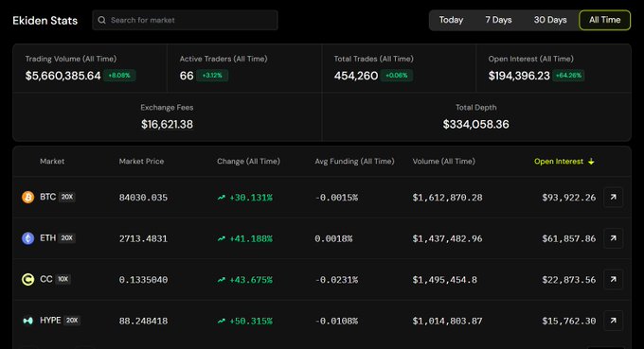Open BTC market via arrow icon
The height and width of the screenshot is (349, 644).
tap(613, 198)
